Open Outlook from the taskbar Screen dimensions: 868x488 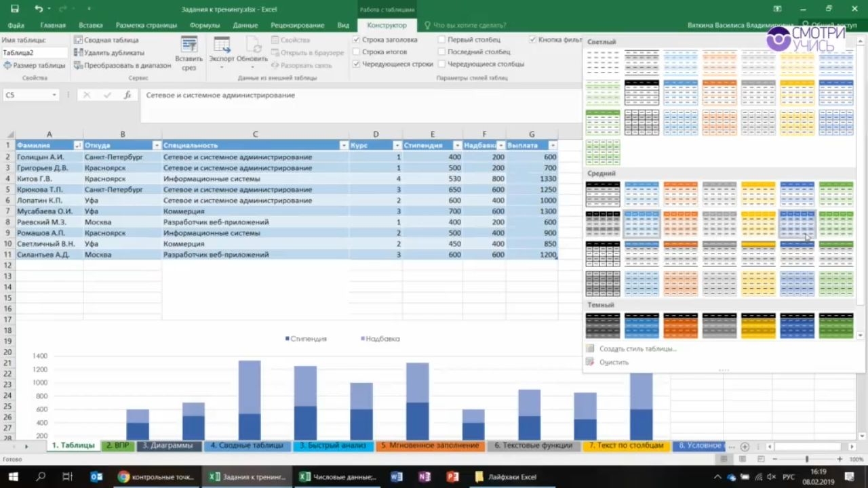click(96, 476)
